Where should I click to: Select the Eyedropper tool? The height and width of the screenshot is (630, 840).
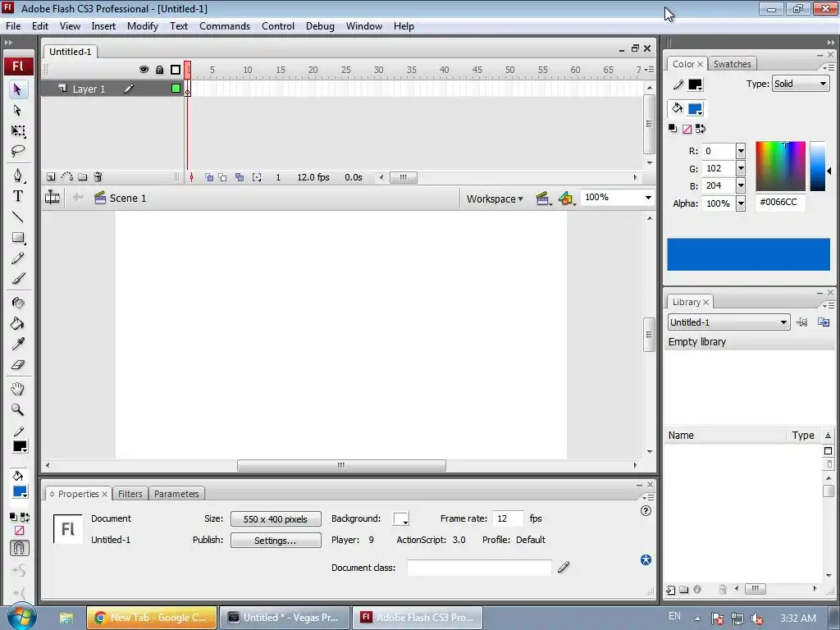coord(18,344)
